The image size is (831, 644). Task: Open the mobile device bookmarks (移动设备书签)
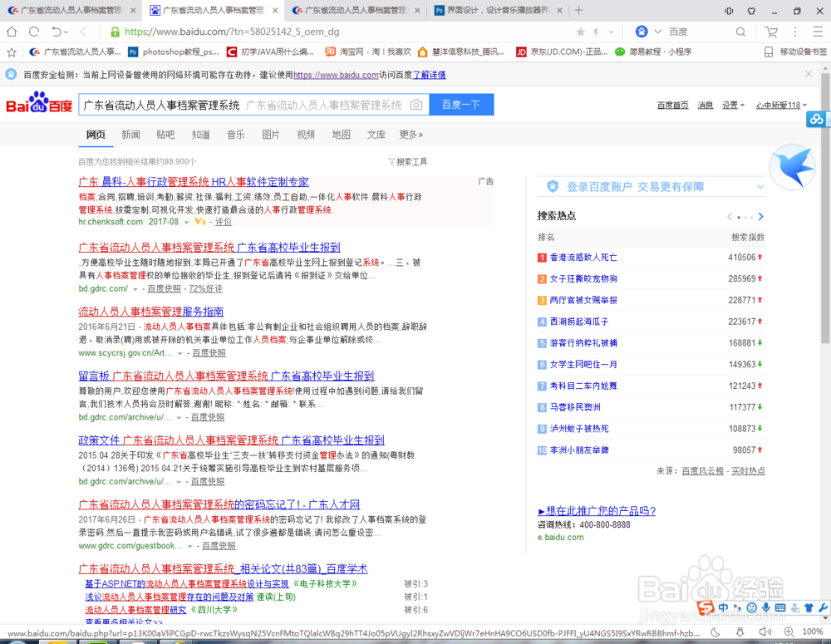point(796,52)
